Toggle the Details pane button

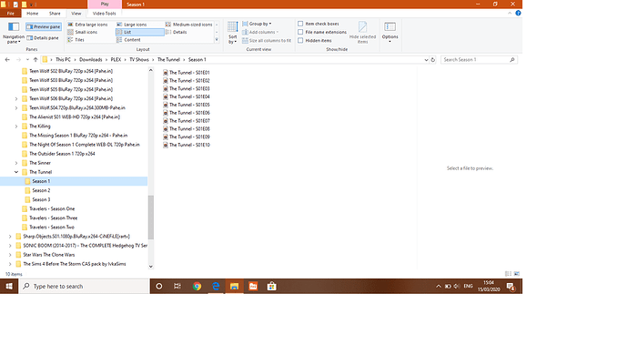[43, 37]
